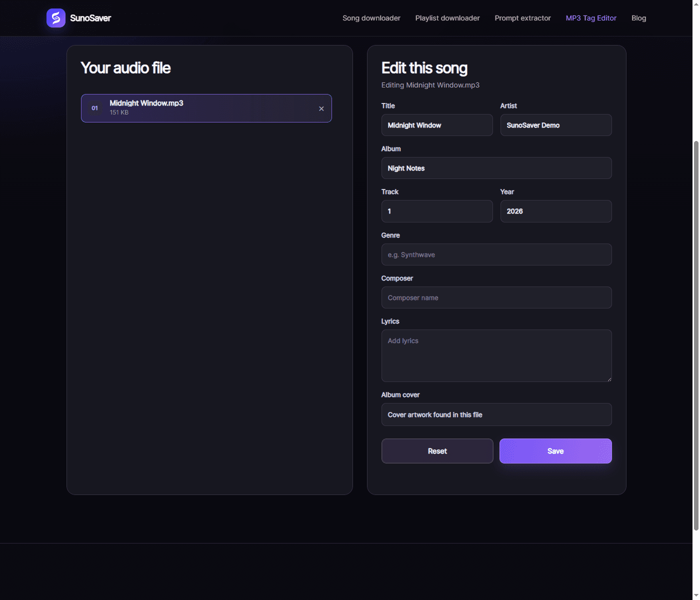700x600 pixels.
Task: Click the Reset button
Action: 437,451
